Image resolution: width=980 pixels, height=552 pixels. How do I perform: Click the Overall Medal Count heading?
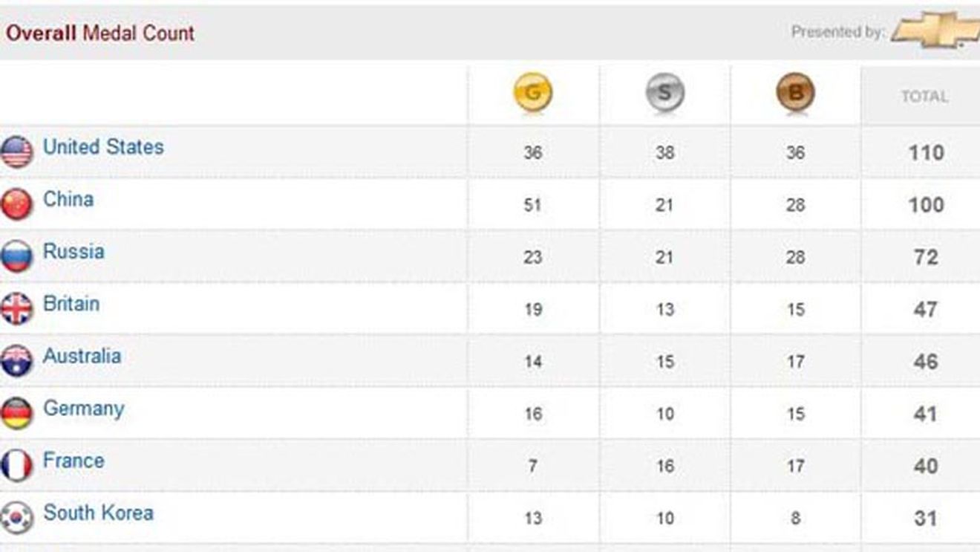click(x=100, y=33)
